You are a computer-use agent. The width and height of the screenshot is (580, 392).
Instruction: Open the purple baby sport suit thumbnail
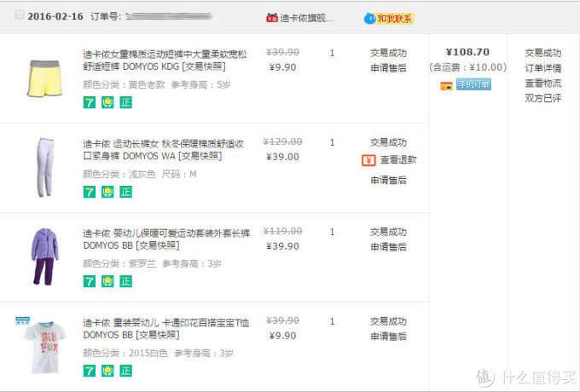[44, 257]
